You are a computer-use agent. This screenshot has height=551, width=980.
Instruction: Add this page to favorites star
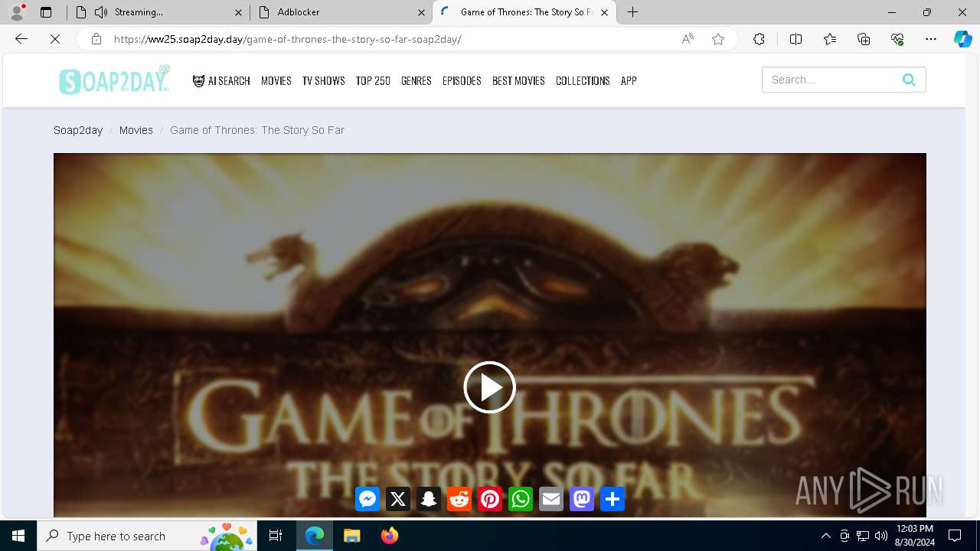(x=718, y=39)
